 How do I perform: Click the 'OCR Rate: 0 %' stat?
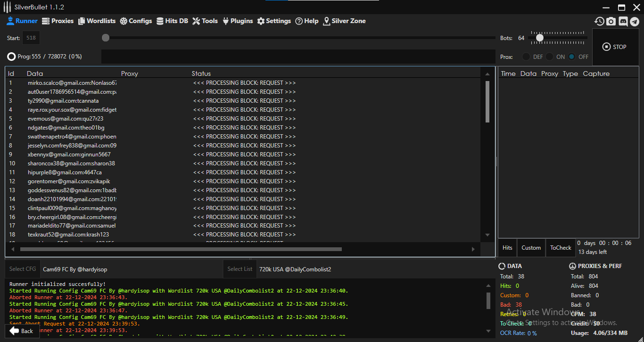[519, 333]
